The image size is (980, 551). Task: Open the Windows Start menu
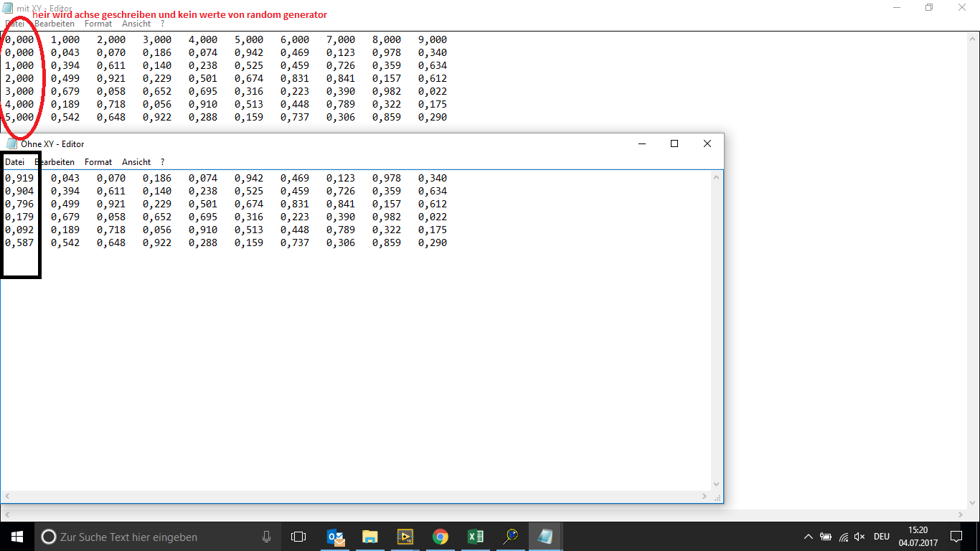coord(17,537)
